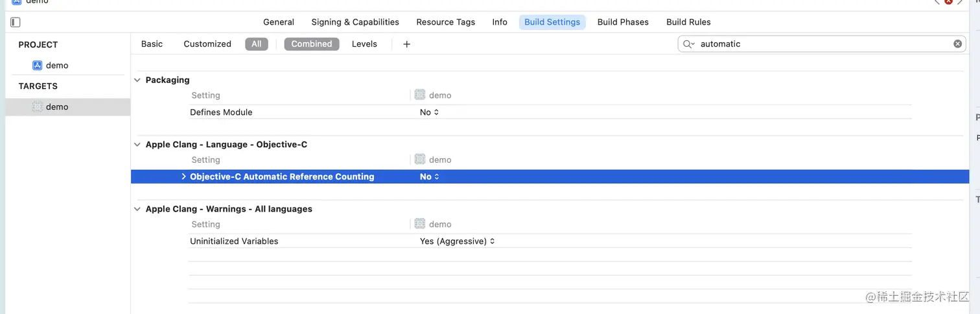This screenshot has width=980, height=314.
Task: Expand Objective-C Automatic Reference Counting row
Action: pos(183,176)
